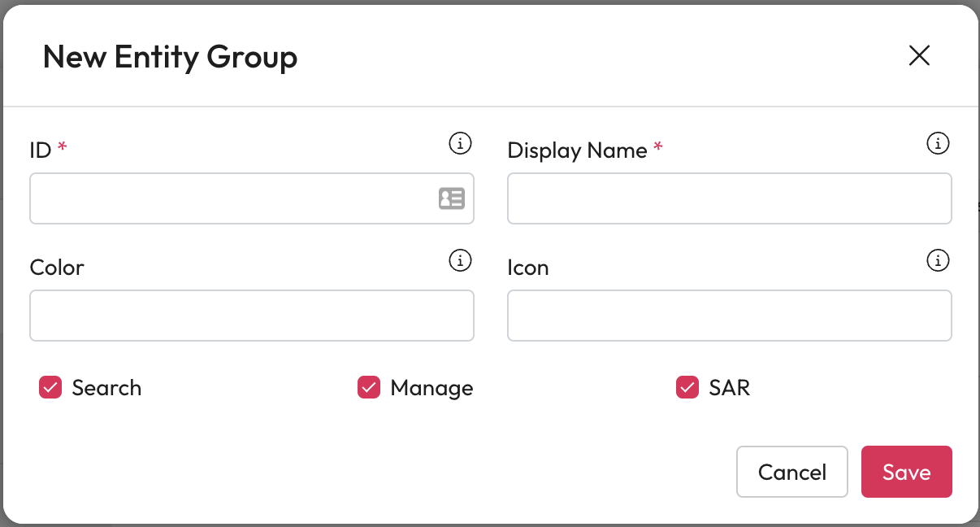Disable the SAR checkbox
This screenshot has width=980, height=527.
pos(687,388)
